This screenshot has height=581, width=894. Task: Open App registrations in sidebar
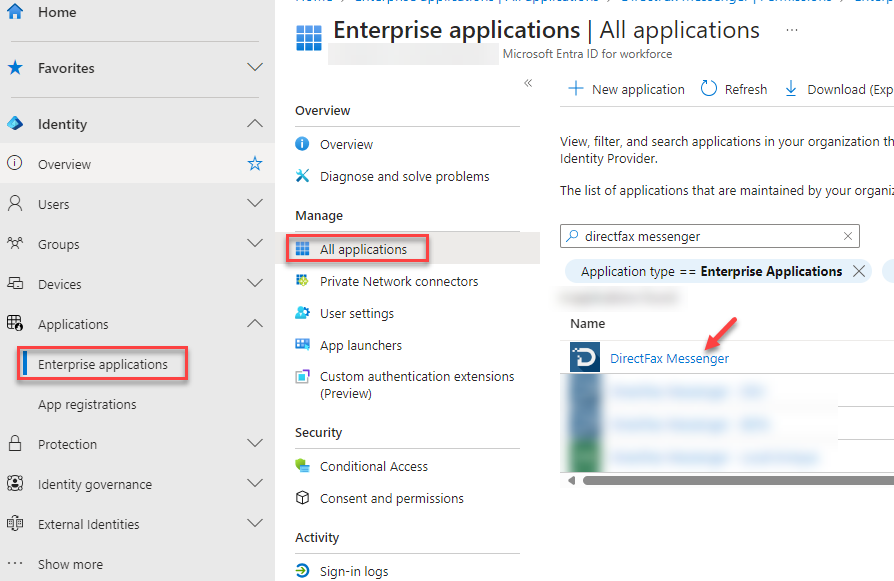[87, 404]
